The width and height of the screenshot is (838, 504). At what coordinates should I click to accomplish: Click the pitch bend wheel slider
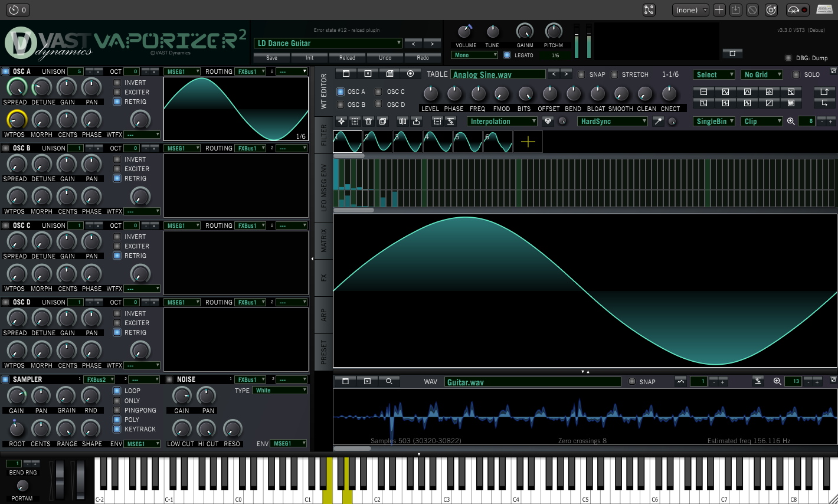click(x=60, y=480)
